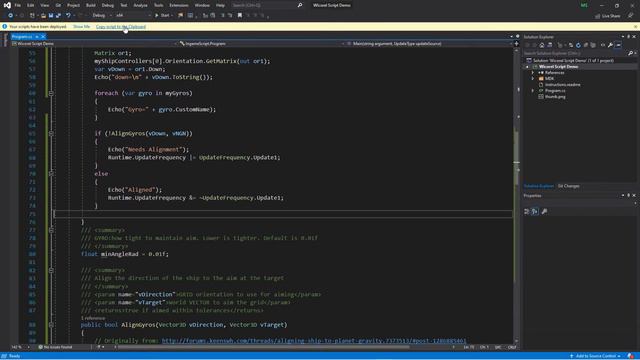Click the navigate backward toolbar icon

click(x=11, y=16)
